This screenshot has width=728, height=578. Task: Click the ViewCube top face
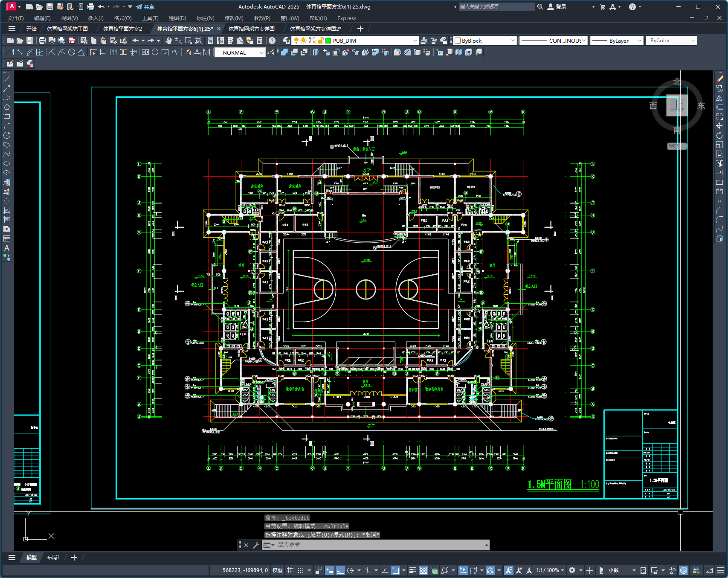(x=677, y=105)
